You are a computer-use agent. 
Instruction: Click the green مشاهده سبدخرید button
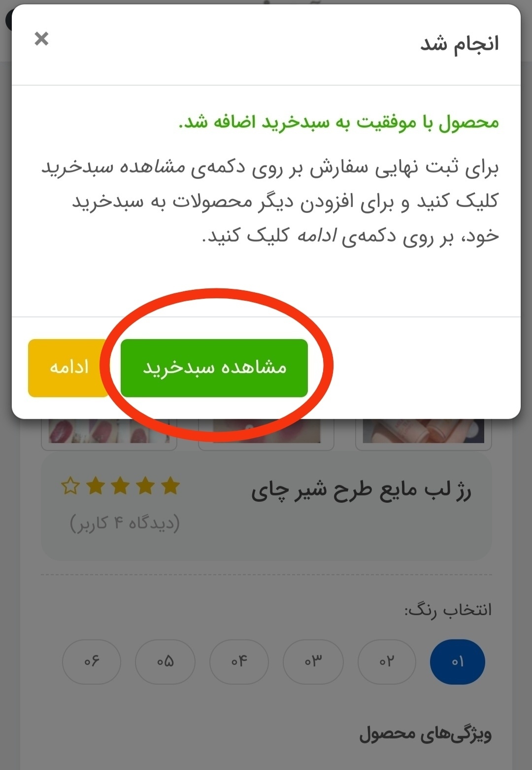click(x=214, y=368)
